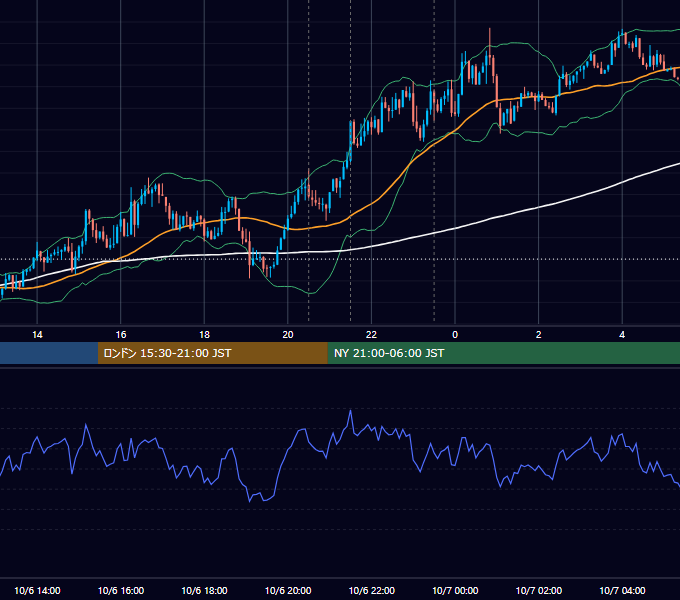Click the lowest trough of the blue oscillator line
The image size is (680, 600).
pos(250,502)
